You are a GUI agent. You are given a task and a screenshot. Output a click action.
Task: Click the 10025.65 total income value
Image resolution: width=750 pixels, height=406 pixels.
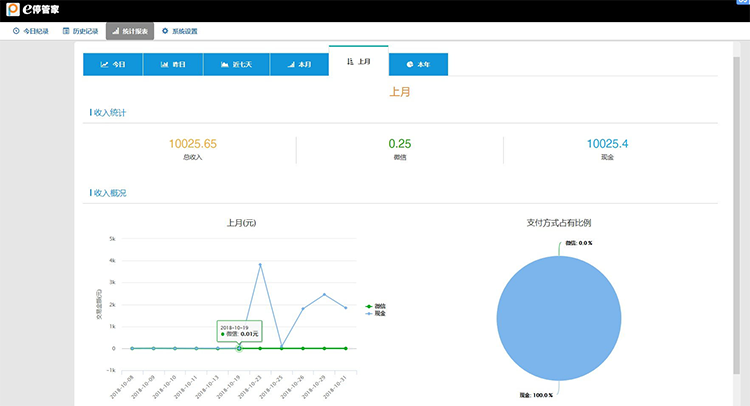[193, 144]
